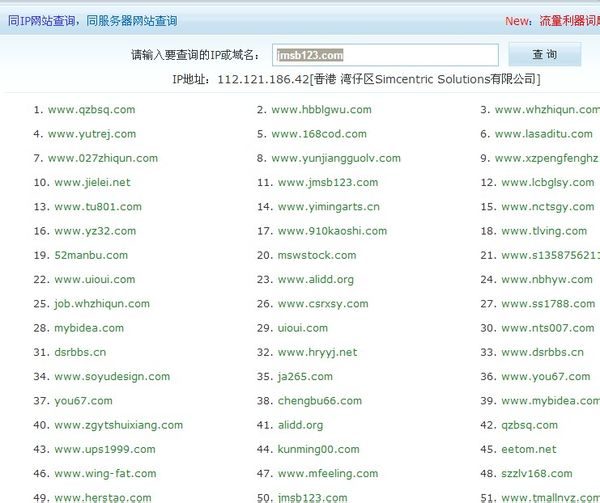600x503 pixels.
Task: Open www.yutrej.com result
Action: [x=92, y=134]
